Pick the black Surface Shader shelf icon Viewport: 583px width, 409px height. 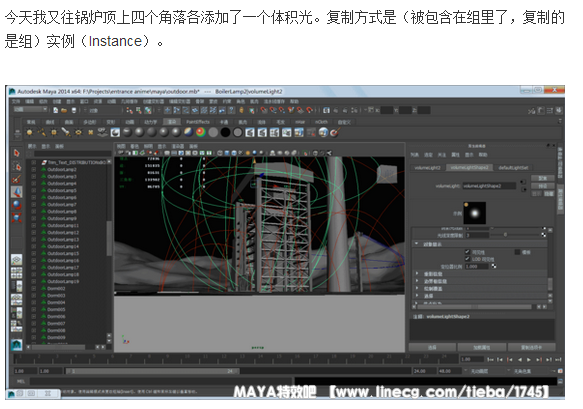pos(225,132)
